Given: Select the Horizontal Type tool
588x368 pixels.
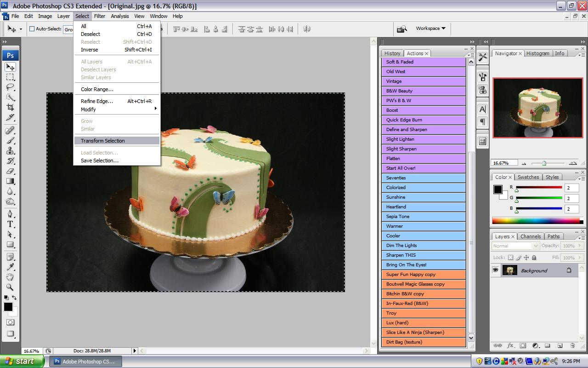Looking at the screenshot, I should click(10, 224).
